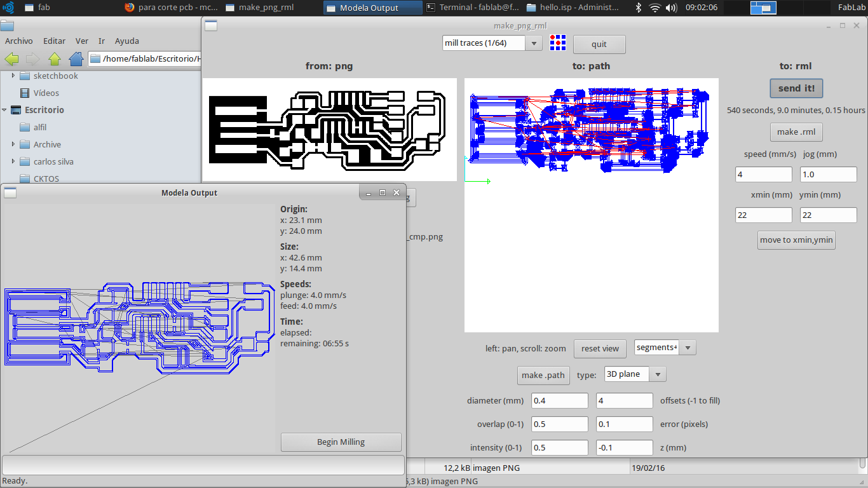This screenshot has width=868, height=488.
Task: Collapse the Escritorio tree node
Action: pos(4,111)
